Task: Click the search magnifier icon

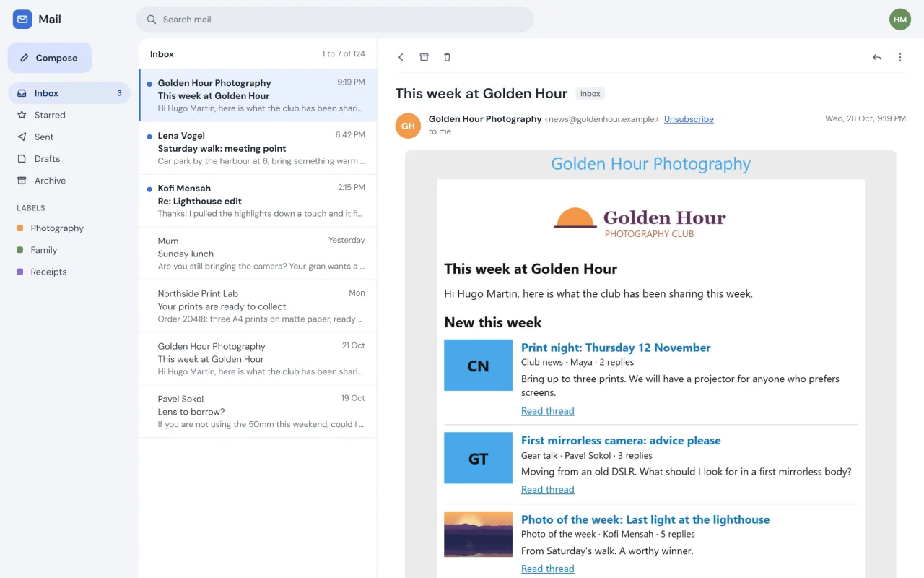Action: click(152, 20)
